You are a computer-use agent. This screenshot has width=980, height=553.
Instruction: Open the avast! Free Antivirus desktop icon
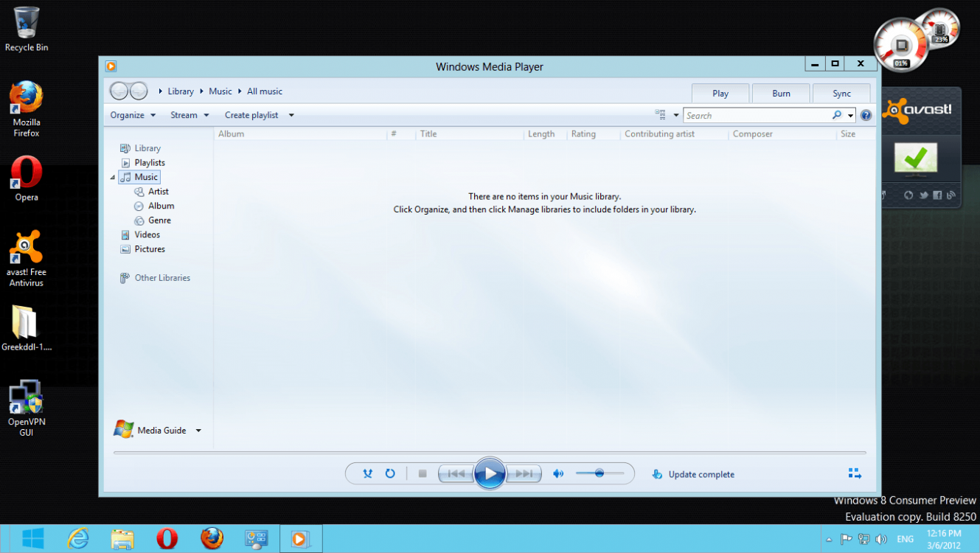tap(26, 247)
